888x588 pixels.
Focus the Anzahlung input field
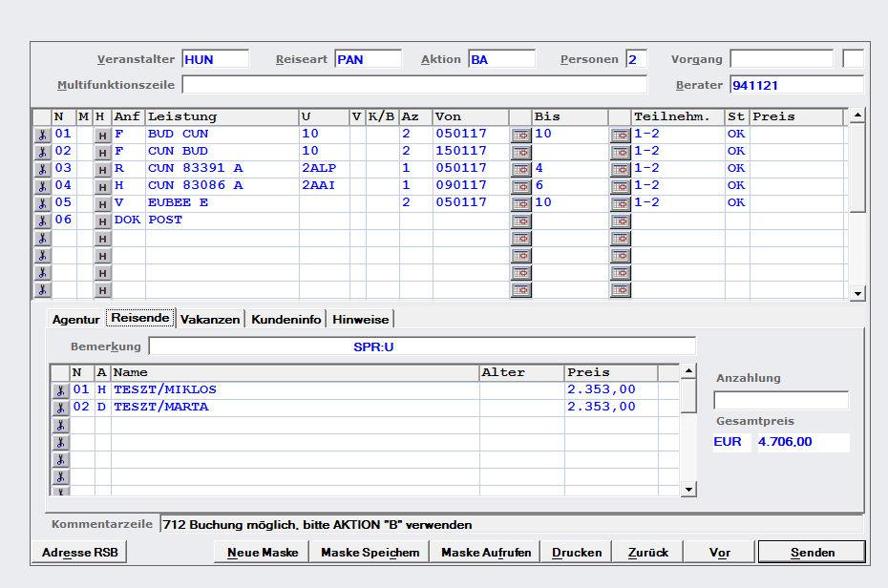coord(781,401)
